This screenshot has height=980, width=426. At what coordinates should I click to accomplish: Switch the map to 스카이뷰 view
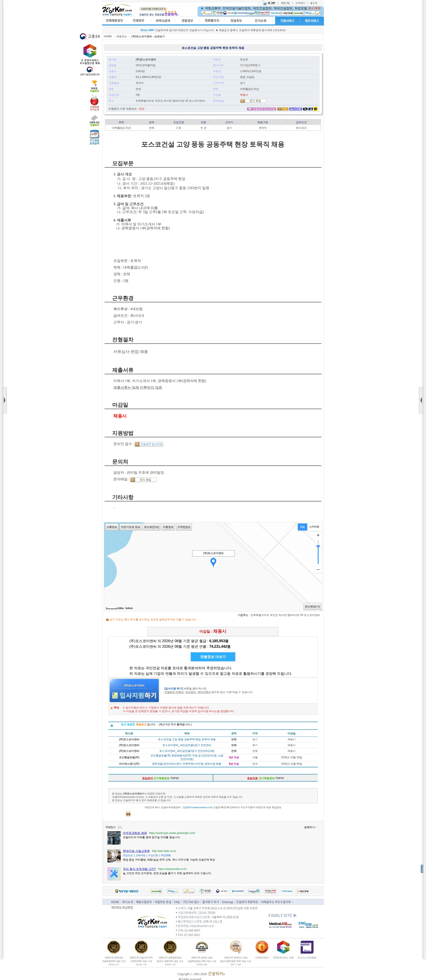pos(314,527)
